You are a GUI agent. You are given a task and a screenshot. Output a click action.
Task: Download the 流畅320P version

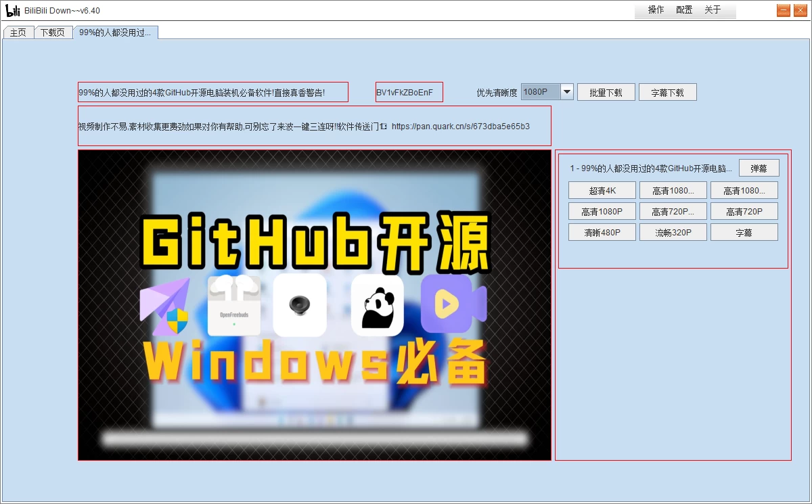(673, 231)
